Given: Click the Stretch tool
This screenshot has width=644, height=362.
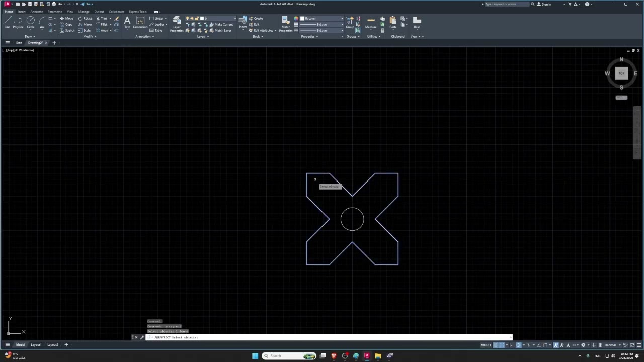Looking at the screenshot, I should pos(67,30).
